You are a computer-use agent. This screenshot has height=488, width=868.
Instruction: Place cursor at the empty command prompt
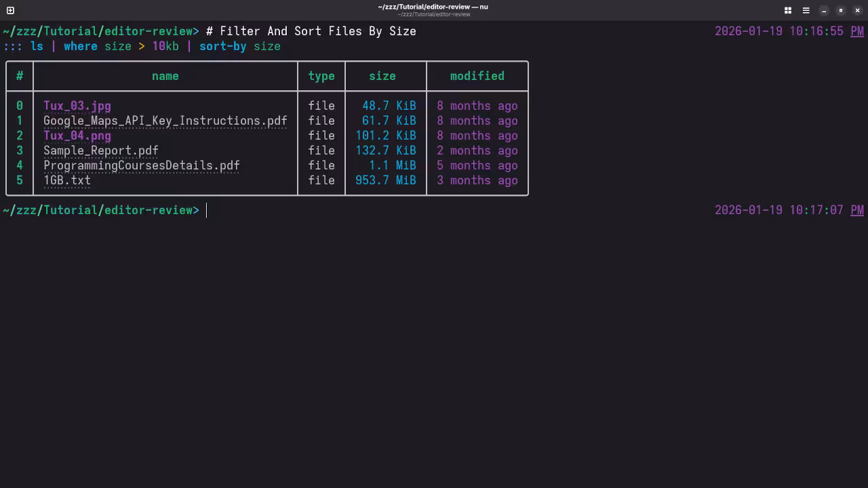coord(206,210)
